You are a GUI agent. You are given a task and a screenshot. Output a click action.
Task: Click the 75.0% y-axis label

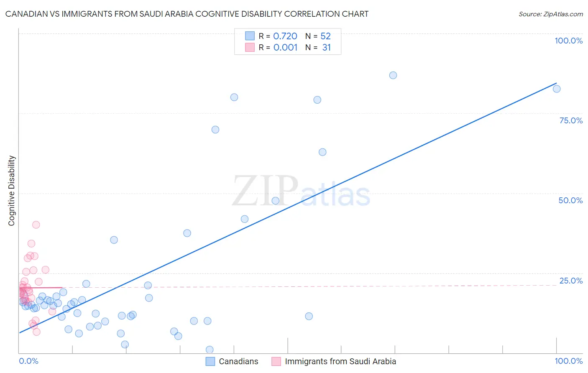(x=571, y=120)
